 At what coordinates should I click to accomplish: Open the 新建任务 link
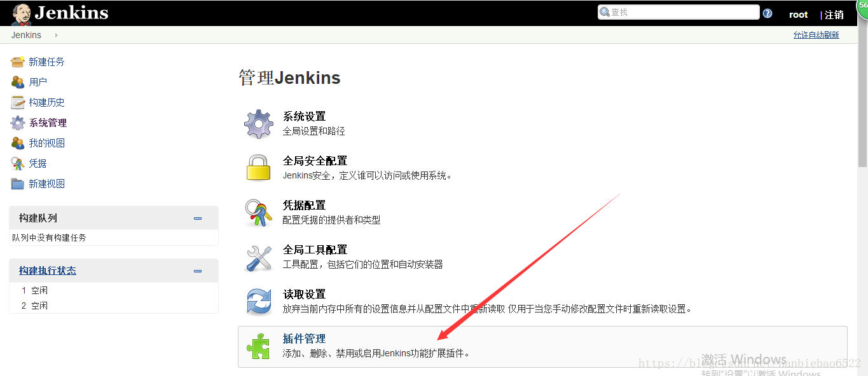46,62
